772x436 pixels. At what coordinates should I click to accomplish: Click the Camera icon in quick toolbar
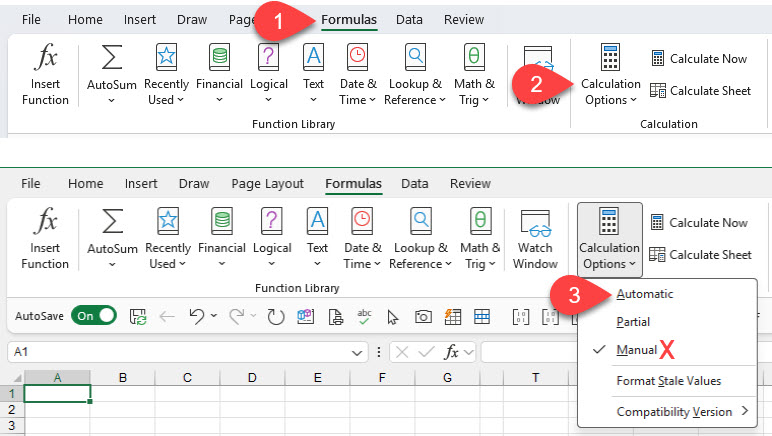[x=423, y=316]
